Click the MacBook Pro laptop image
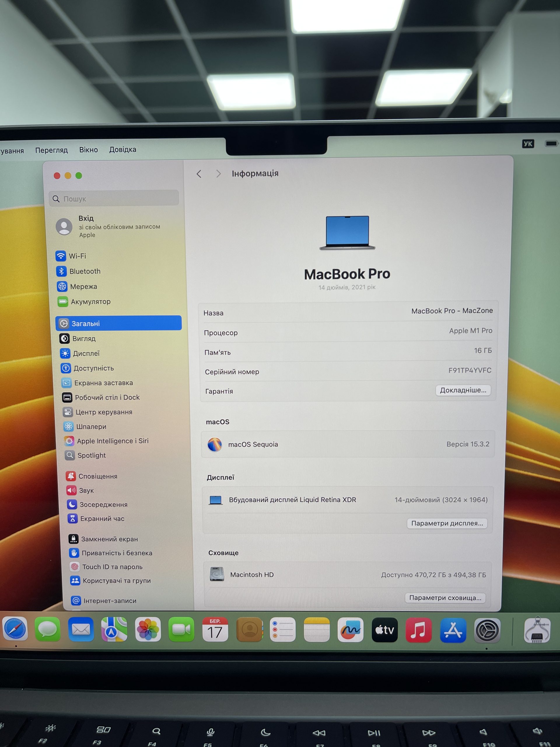Screen dimensions: 560x747 tap(347, 233)
